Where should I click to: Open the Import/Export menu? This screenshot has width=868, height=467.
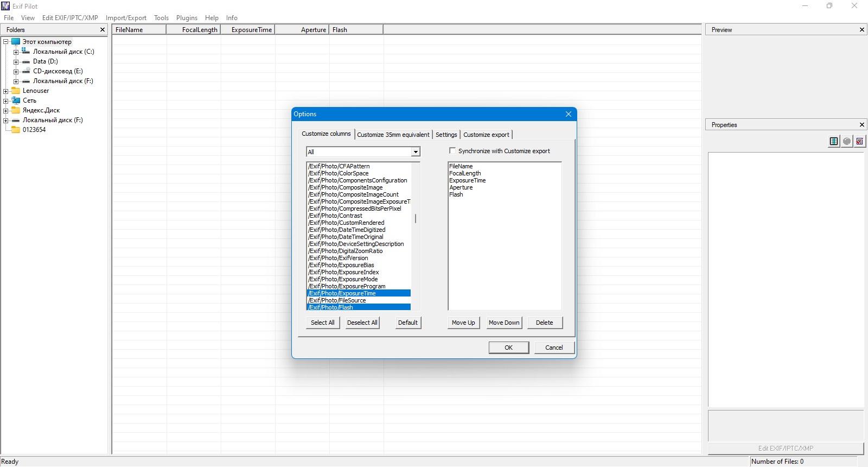[126, 18]
